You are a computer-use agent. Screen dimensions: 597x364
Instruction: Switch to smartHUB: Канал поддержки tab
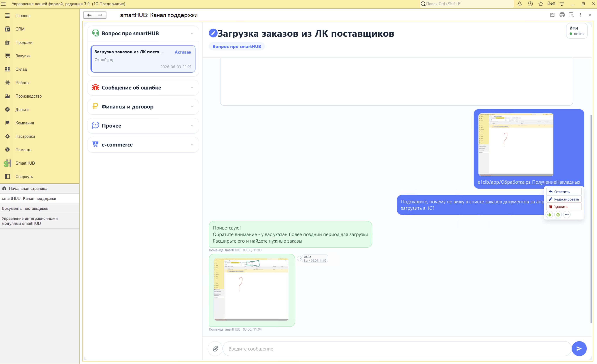coord(40,198)
